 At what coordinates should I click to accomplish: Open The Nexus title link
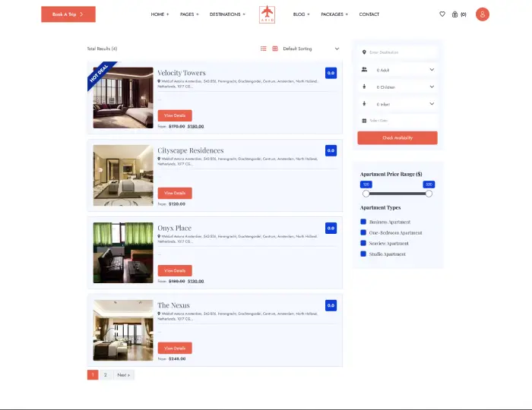coord(173,305)
